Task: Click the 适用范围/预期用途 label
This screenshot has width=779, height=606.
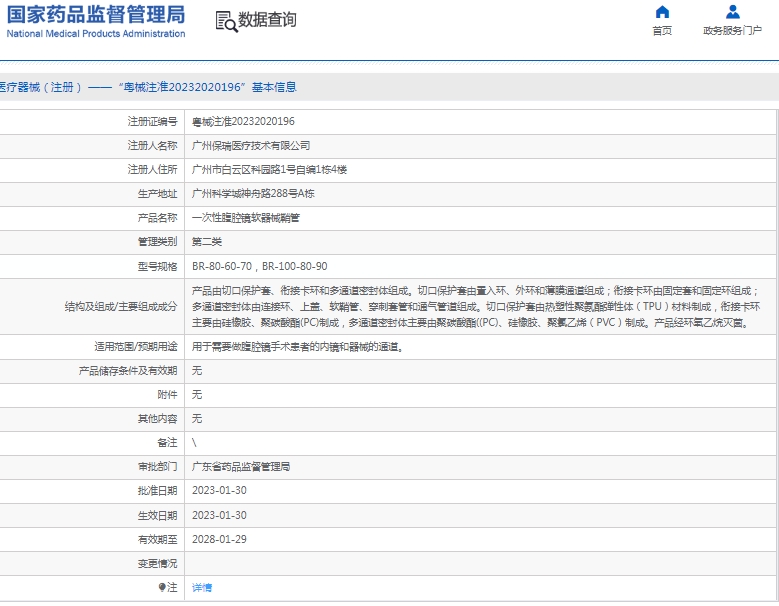Action: tap(136, 347)
